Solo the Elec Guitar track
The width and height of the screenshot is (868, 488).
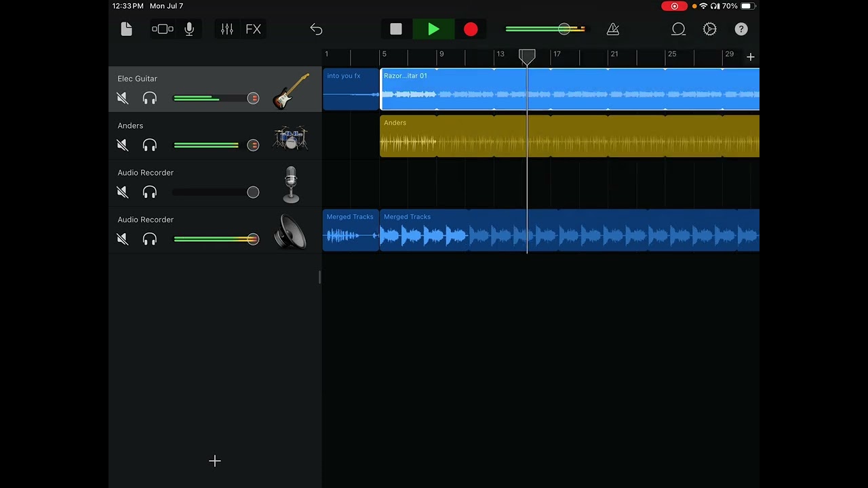point(150,98)
